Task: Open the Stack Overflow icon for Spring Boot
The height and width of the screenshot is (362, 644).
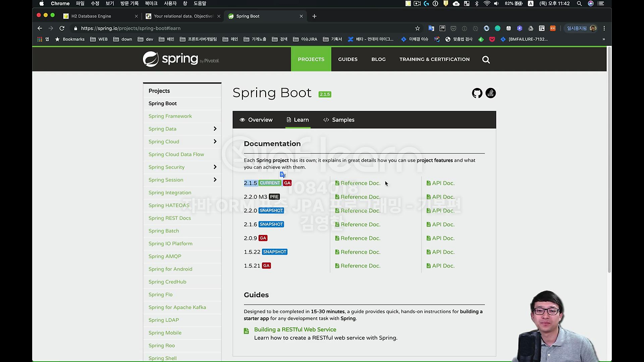Action: pyautogui.click(x=491, y=93)
